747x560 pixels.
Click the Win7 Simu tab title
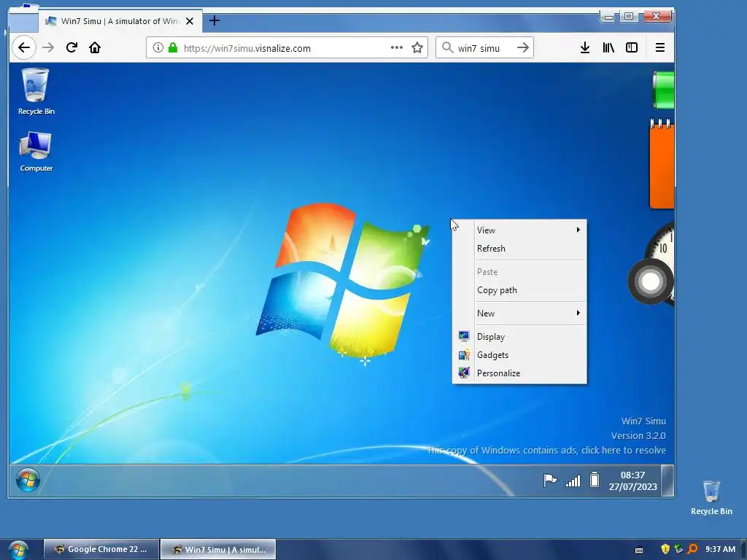[x=120, y=21]
